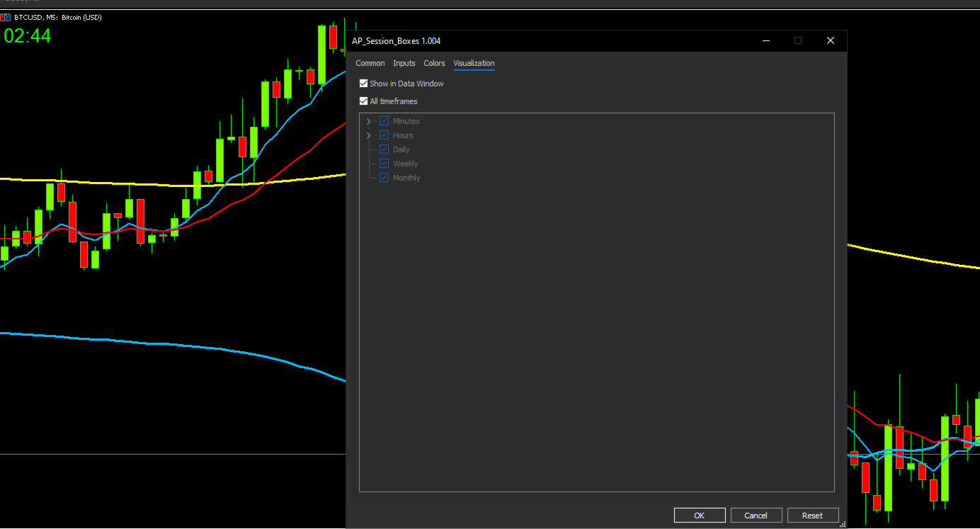Confirm settings with the OK button
Viewport: 980px width, 529px height.
(700, 516)
